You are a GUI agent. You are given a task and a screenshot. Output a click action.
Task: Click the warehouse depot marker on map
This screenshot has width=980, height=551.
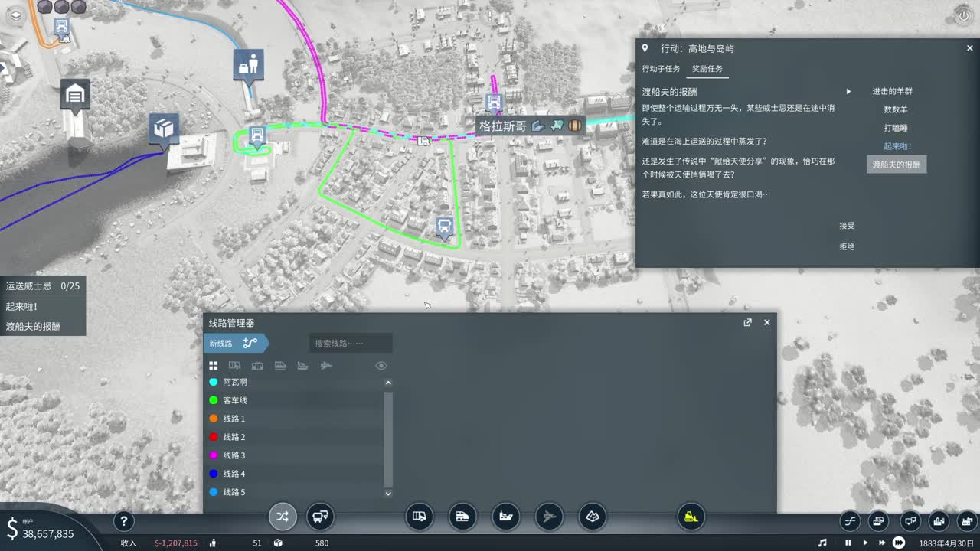(75, 96)
